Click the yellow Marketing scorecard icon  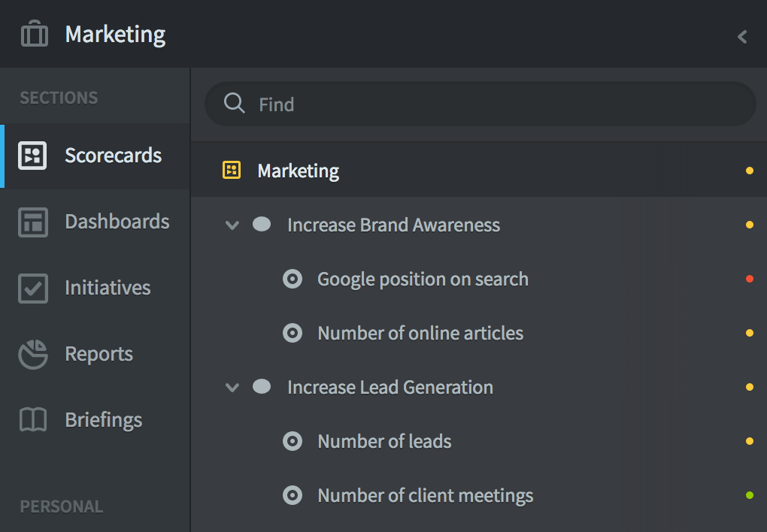tap(232, 171)
